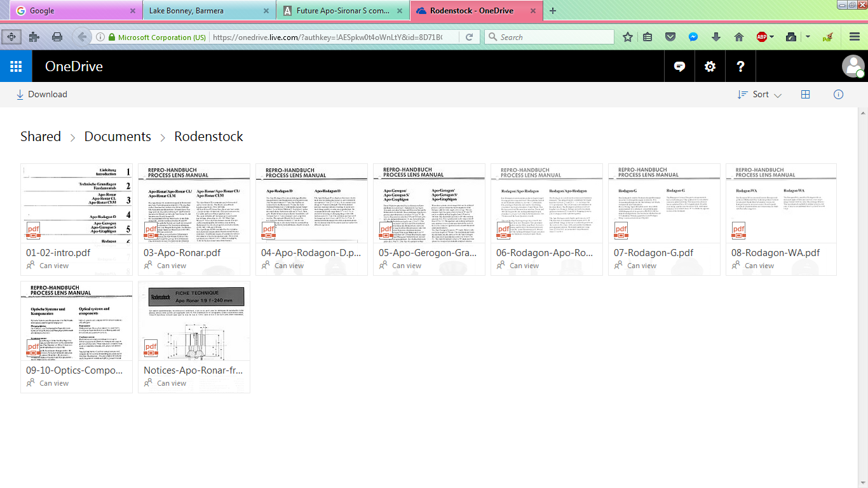
Task: Click the 01-02-intro.pdf file name
Action: 58,253
